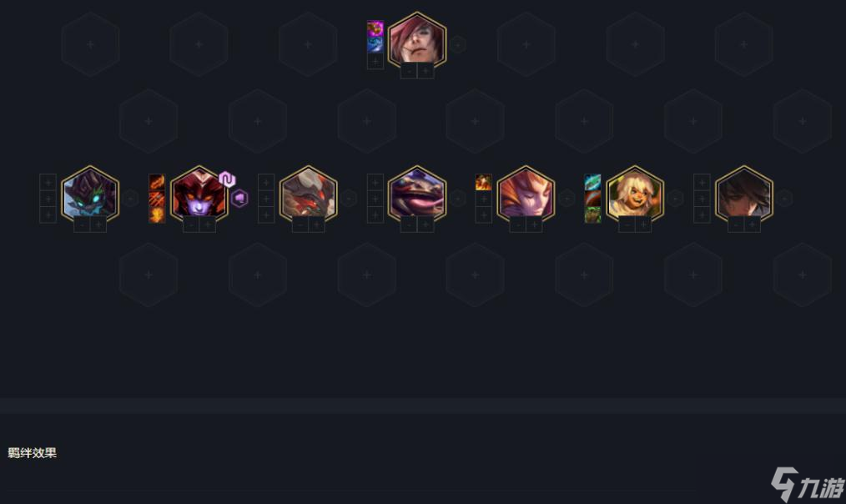Click the purple item equipped on Sett

[375, 28]
